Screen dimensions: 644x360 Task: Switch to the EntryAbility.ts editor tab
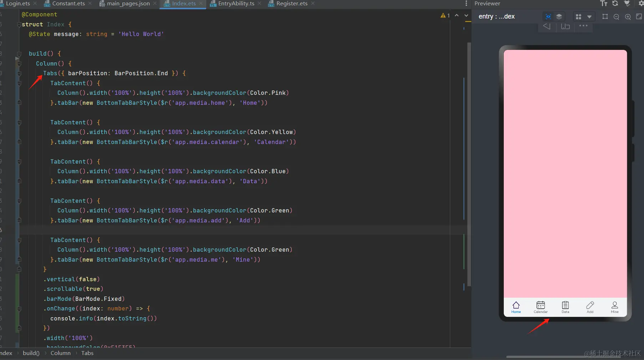236,4
